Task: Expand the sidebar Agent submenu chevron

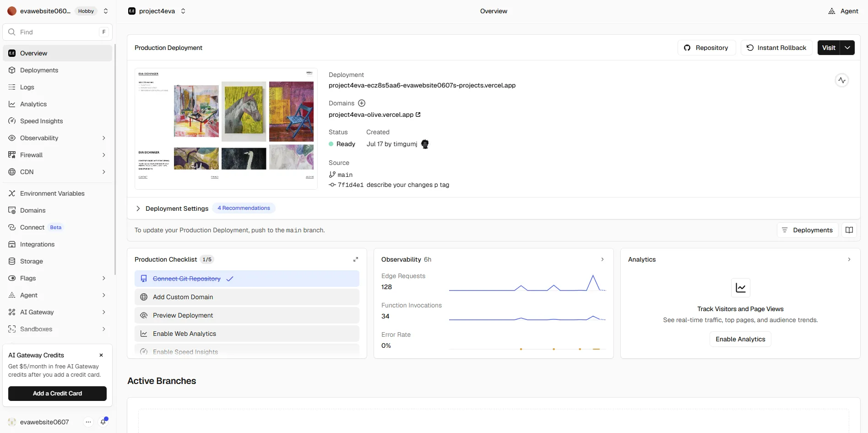Action: (x=104, y=295)
